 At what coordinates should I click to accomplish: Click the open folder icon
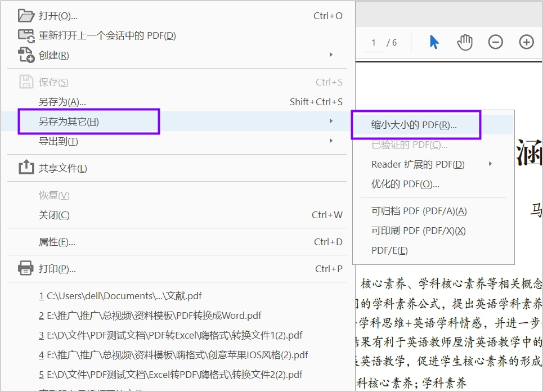coord(26,16)
